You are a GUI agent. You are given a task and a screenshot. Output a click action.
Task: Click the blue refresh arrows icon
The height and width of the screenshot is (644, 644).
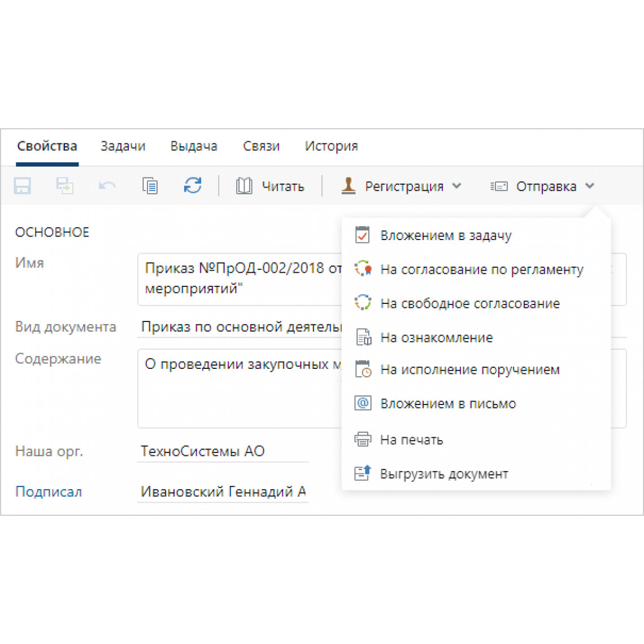pyautogui.click(x=192, y=185)
